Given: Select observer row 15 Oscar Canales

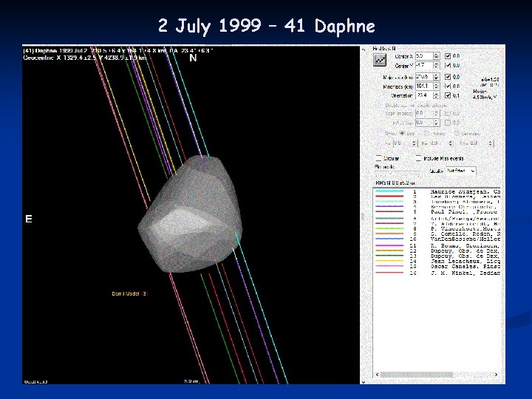Looking at the screenshot, I should pyautogui.click(x=437, y=266).
